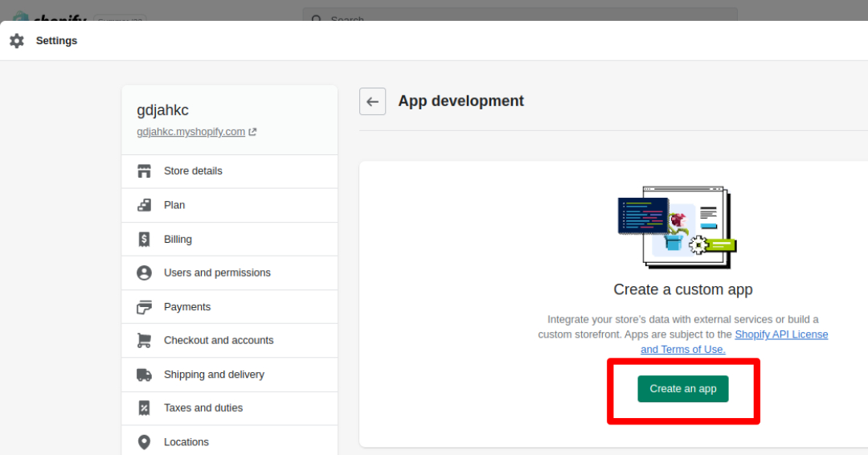Open the Plan settings page

(x=230, y=205)
